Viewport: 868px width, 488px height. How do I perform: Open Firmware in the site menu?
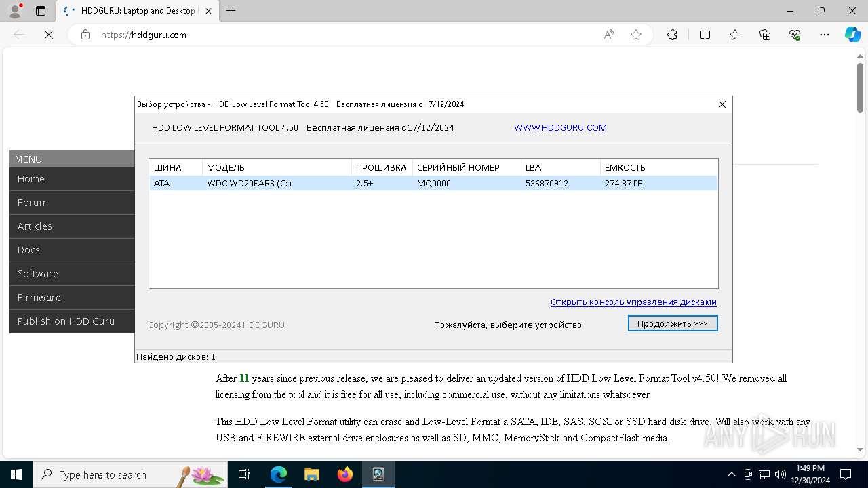pos(72,298)
